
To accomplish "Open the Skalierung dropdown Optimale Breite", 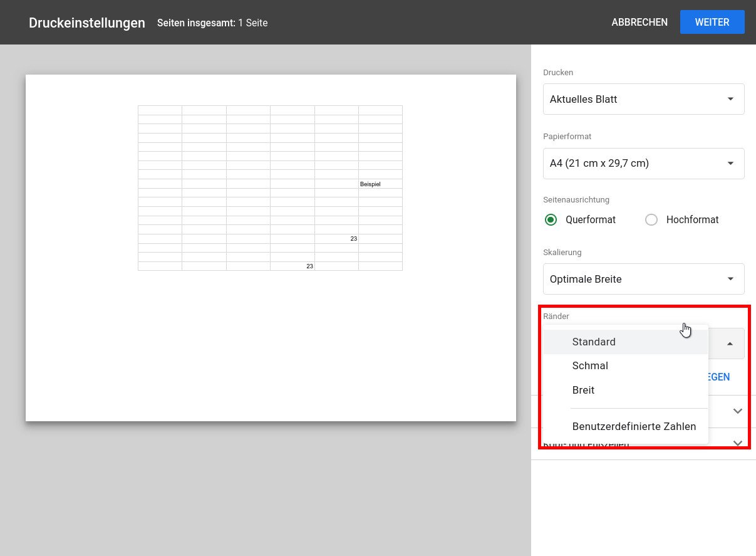I will [643, 279].
